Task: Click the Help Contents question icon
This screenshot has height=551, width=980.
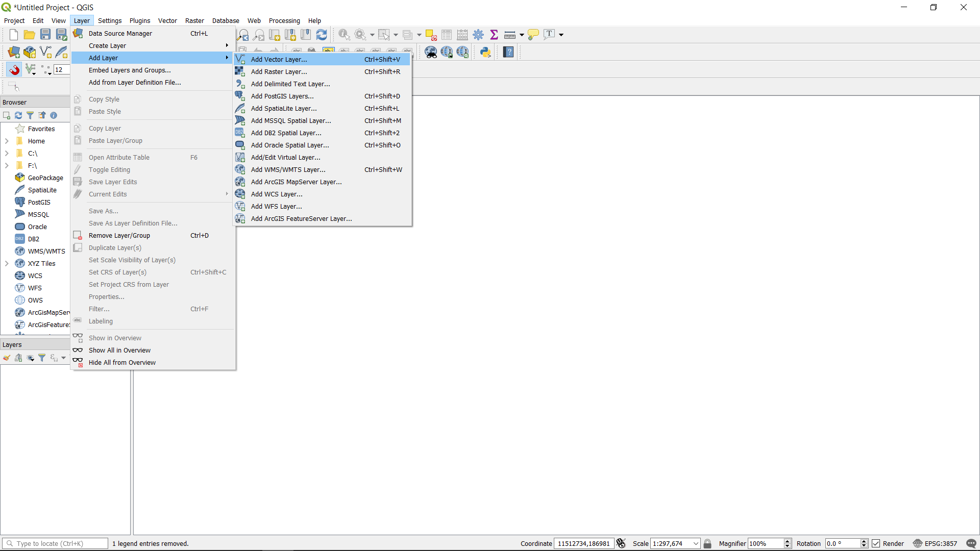Action: coord(508,52)
